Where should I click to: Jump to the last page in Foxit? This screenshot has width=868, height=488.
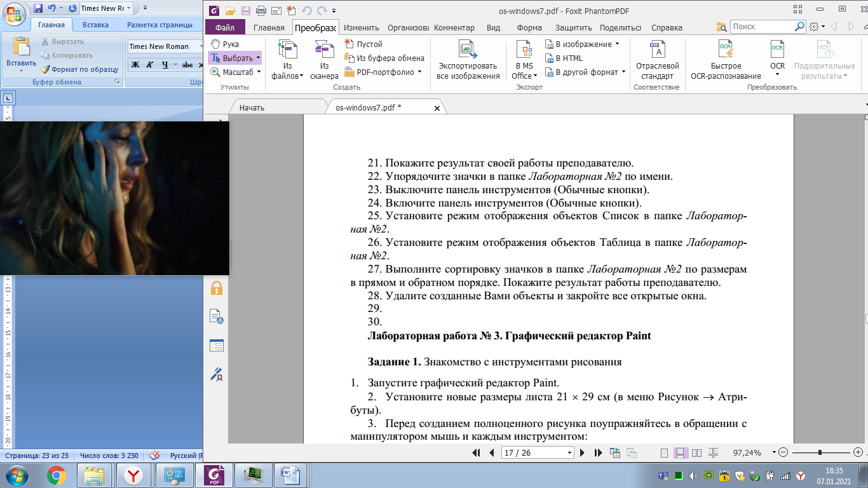598,452
